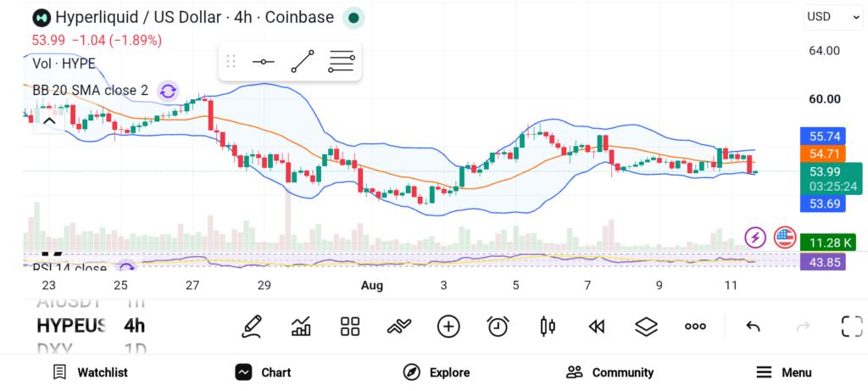Viewport: 868px width, 391px height.
Task: Open the object tree layers icon
Action: pyautogui.click(x=646, y=327)
